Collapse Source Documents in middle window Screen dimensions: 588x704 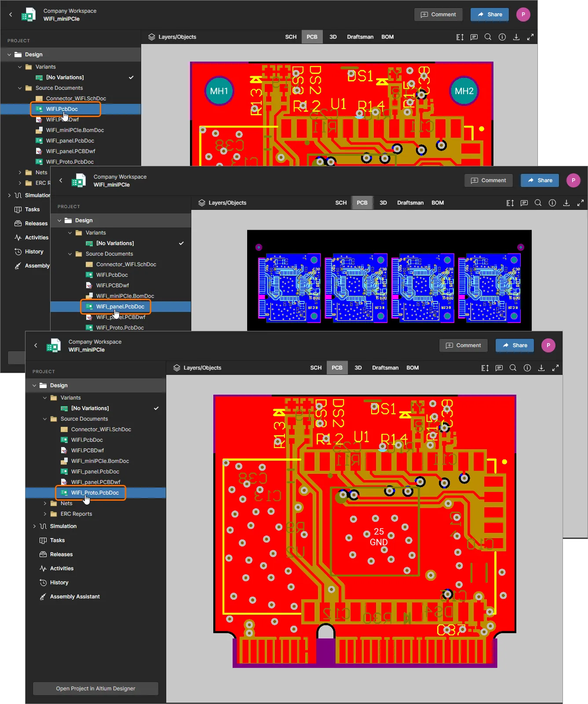click(70, 254)
